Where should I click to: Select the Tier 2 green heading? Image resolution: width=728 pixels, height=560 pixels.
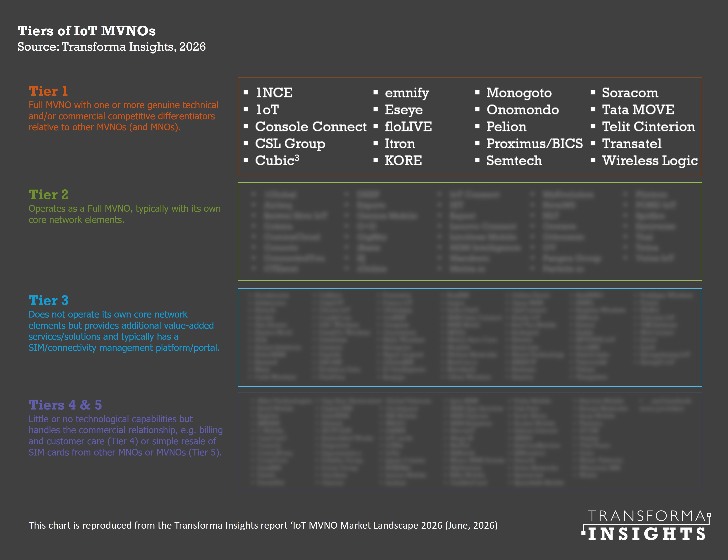click(x=49, y=195)
